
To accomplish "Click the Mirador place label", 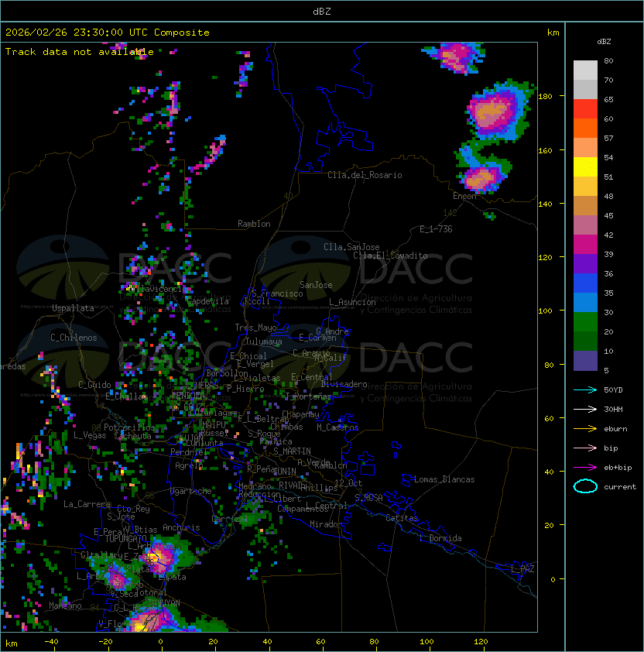I will pos(327,524).
